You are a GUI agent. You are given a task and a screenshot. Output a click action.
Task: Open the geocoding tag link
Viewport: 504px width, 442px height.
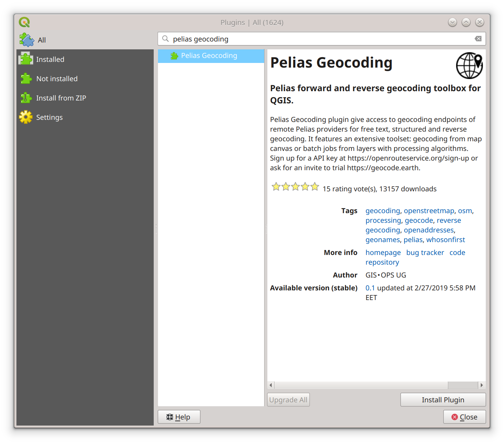point(382,211)
